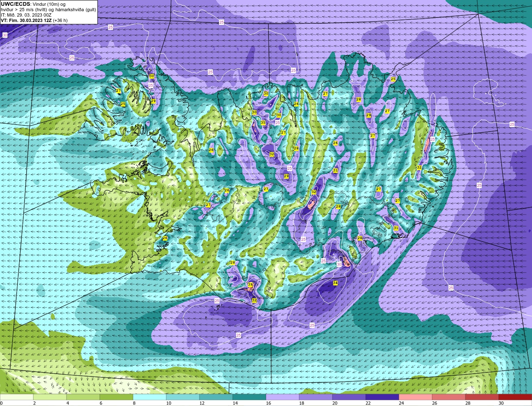
Task: Pick the red 28–30 m/s legend swatch
Action: (x=482, y=397)
